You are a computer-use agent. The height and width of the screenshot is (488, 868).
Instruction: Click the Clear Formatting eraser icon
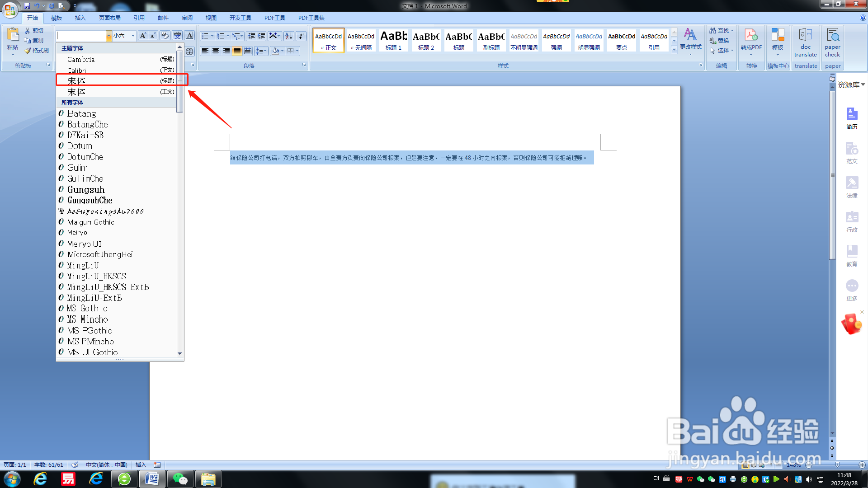(165, 36)
